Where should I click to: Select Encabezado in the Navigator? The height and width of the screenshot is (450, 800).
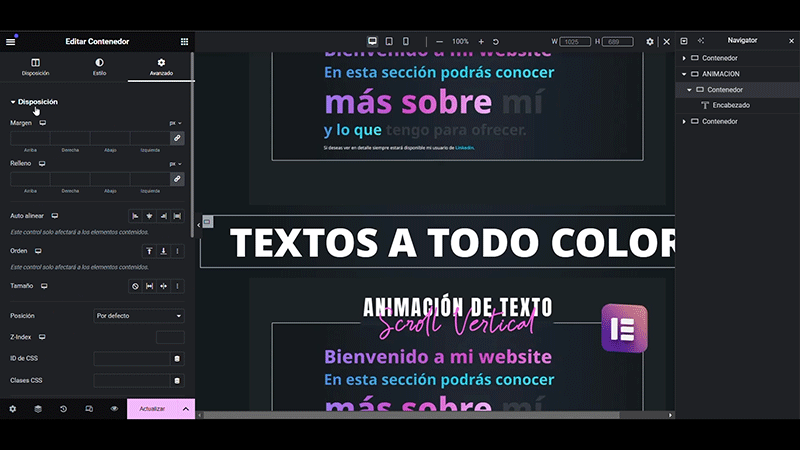[x=731, y=105]
